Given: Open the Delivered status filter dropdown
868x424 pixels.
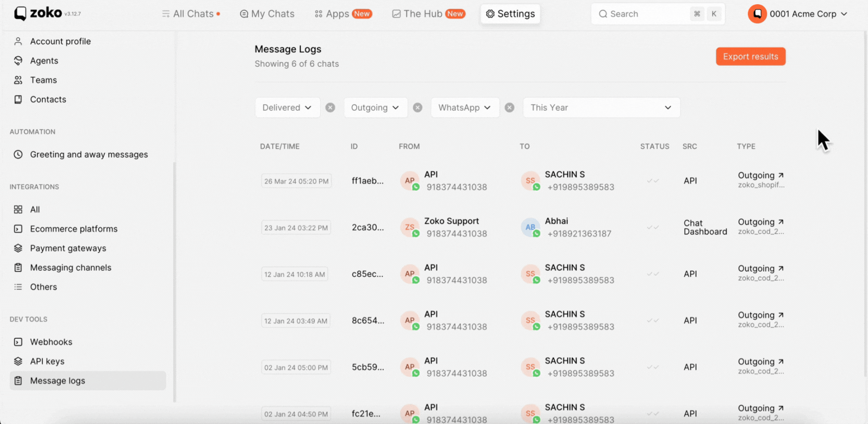Looking at the screenshot, I should coord(287,108).
